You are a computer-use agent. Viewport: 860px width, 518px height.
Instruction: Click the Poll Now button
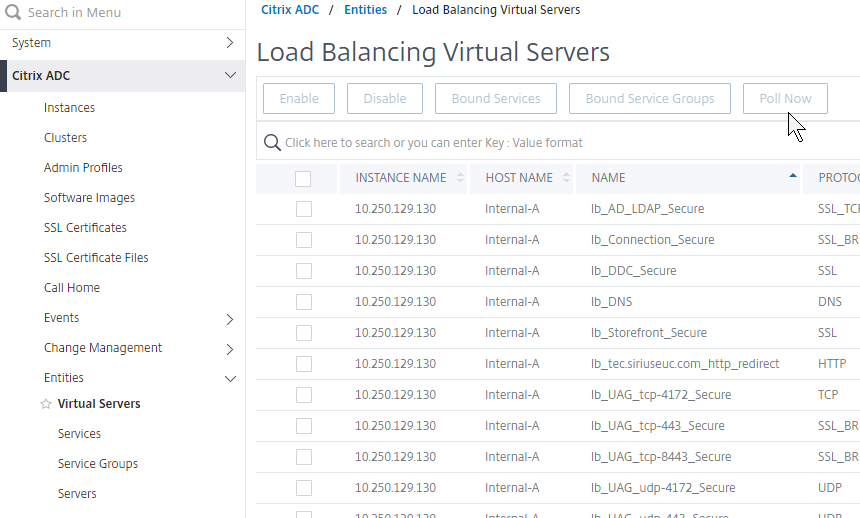click(x=785, y=99)
